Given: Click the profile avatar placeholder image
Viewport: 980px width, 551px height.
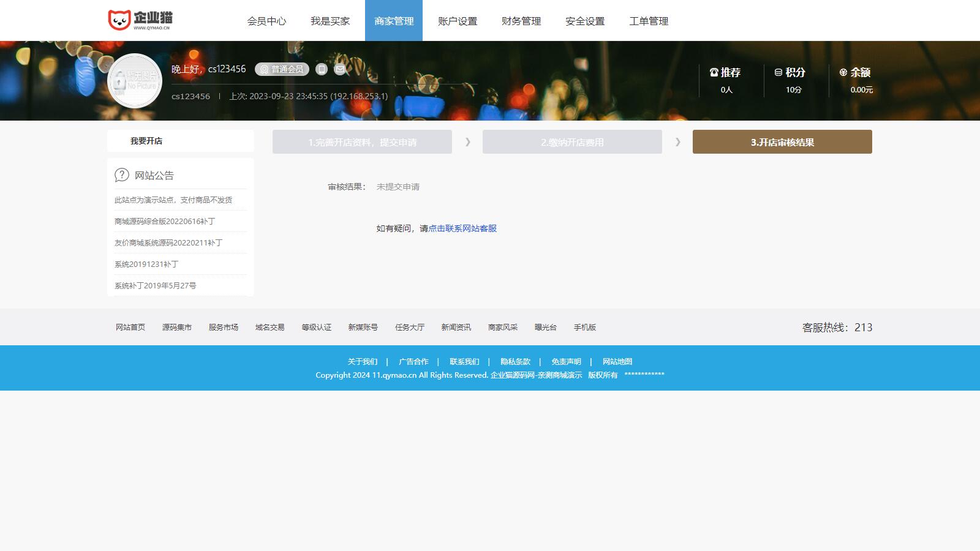Looking at the screenshot, I should pyautogui.click(x=135, y=81).
